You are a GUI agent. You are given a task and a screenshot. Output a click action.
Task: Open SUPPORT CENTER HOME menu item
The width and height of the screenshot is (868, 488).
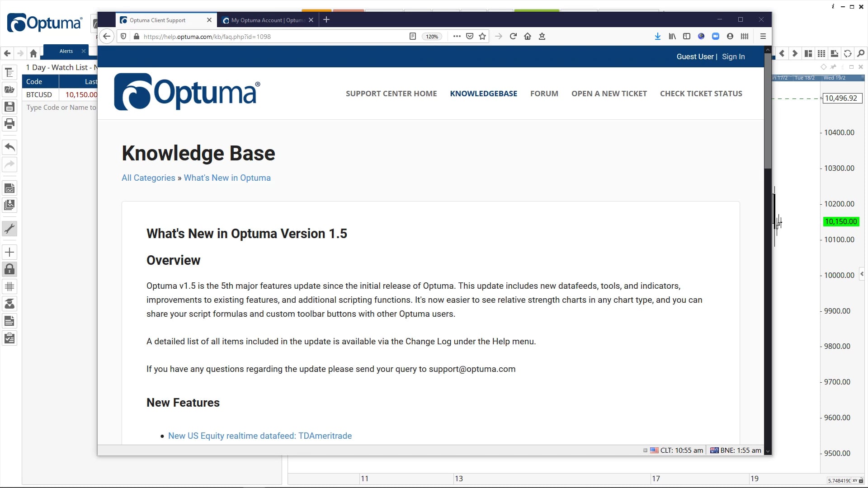tap(392, 94)
